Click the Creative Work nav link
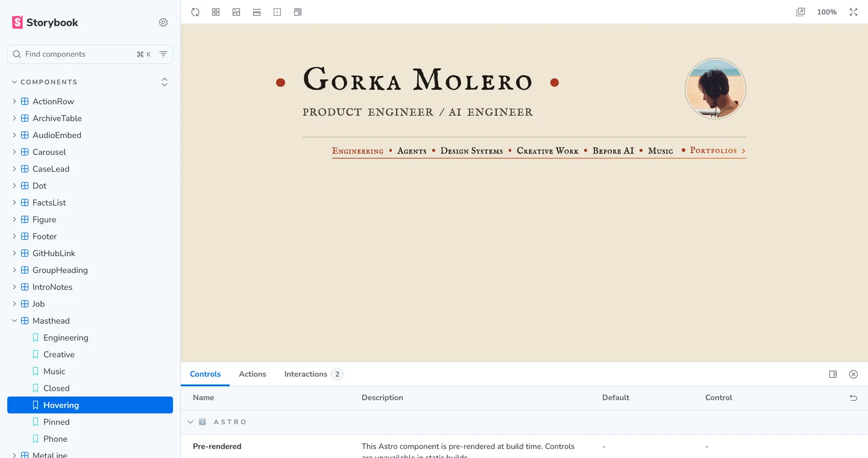 (547, 151)
